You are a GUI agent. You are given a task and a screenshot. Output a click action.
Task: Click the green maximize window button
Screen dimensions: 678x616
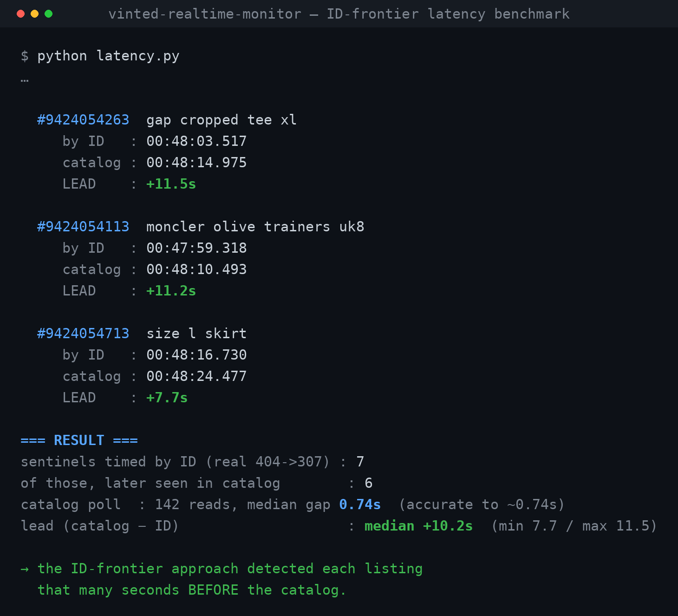[x=48, y=13]
